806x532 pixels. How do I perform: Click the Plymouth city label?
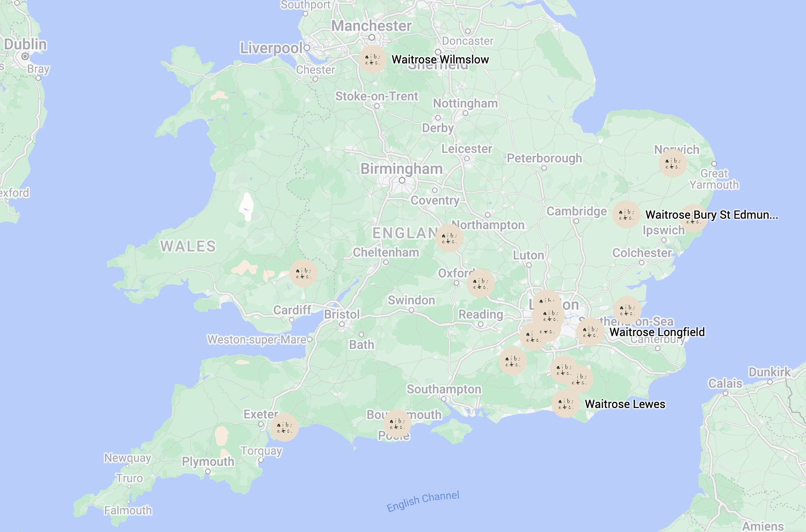pyautogui.click(x=208, y=461)
